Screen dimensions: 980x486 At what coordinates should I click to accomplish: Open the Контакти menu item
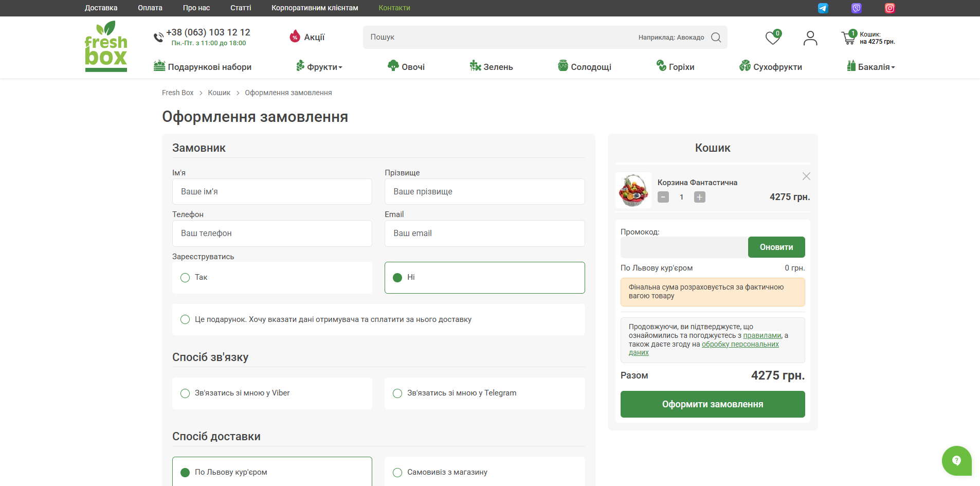(x=394, y=8)
